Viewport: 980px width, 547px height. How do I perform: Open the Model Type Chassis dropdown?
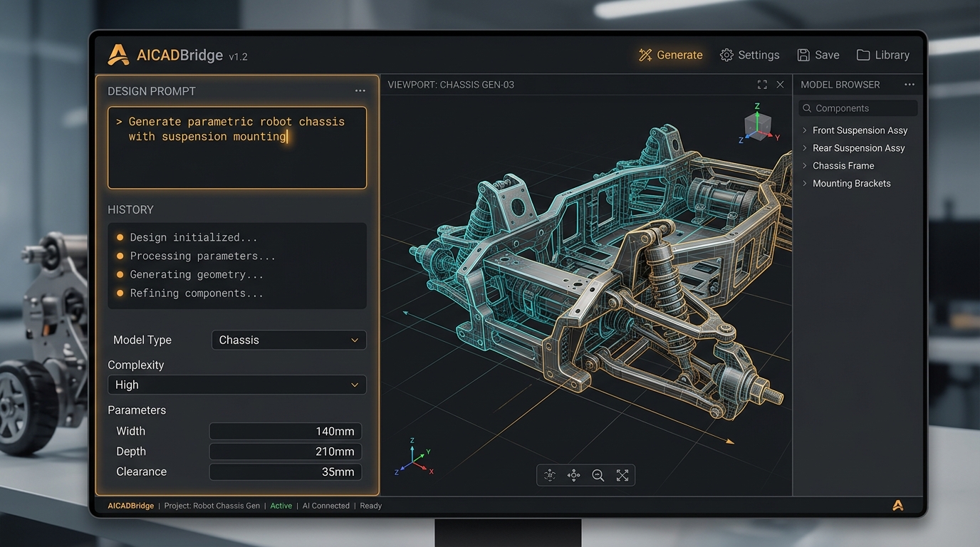[289, 340]
